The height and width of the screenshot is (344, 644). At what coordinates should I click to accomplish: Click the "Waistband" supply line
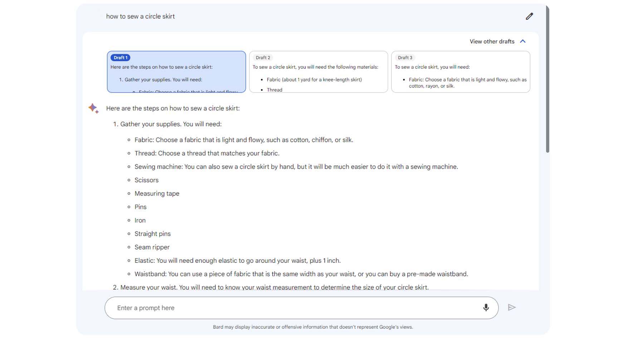(x=301, y=274)
